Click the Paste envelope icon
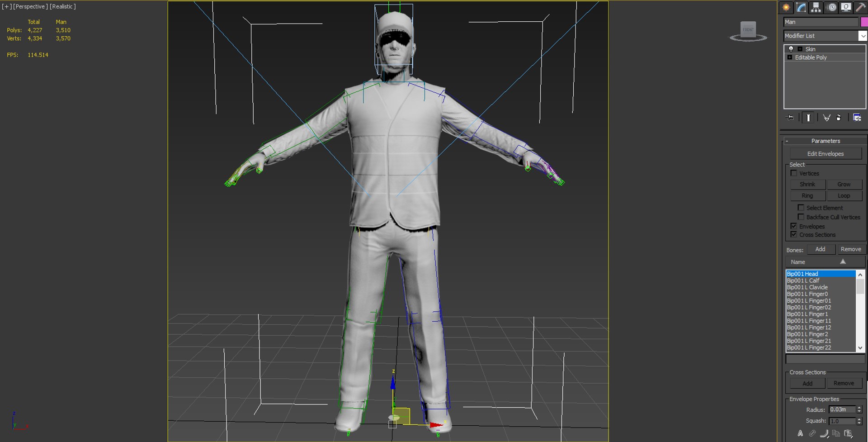Screen dimensions: 868x442 tap(848, 433)
